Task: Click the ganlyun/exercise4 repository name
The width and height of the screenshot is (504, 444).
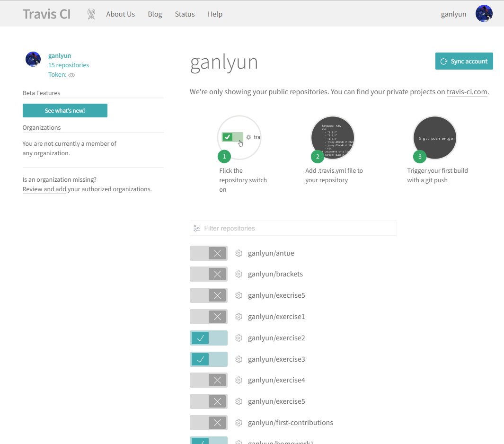Action: coord(276,381)
